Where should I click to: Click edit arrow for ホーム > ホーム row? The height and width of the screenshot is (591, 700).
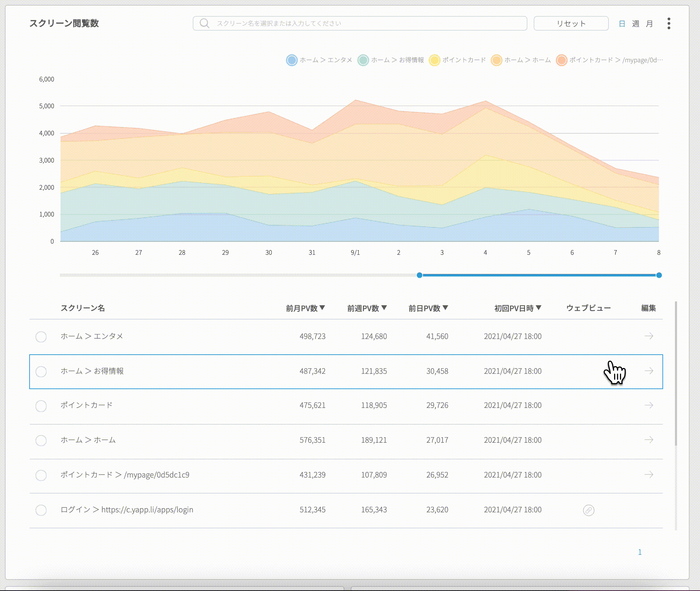[x=649, y=440]
